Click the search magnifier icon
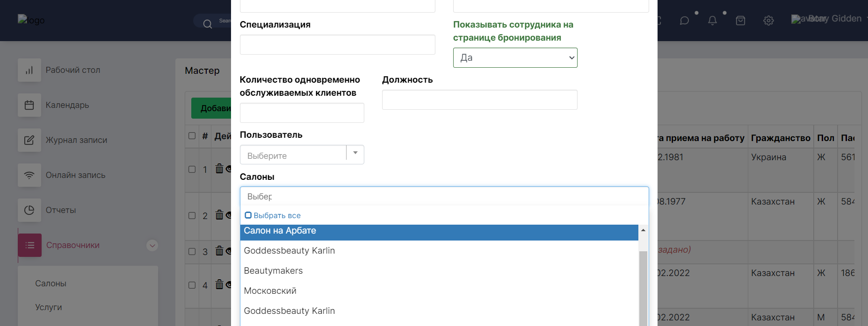868x326 pixels. click(208, 24)
